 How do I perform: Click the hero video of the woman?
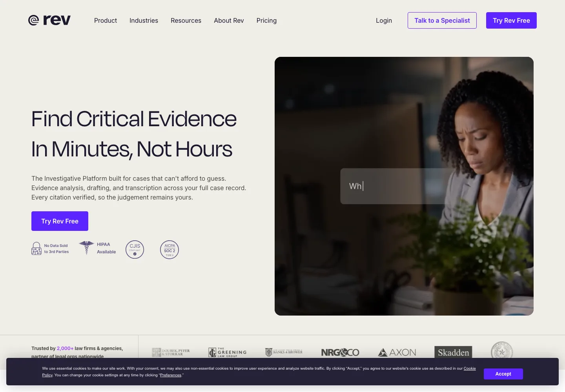click(x=404, y=186)
